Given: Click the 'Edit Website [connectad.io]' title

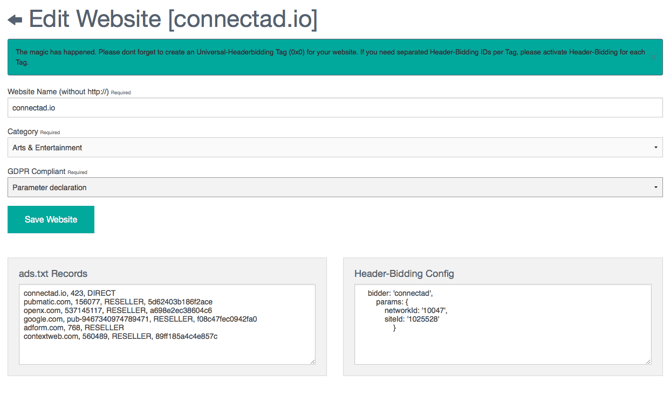Looking at the screenshot, I should click(x=173, y=19).
